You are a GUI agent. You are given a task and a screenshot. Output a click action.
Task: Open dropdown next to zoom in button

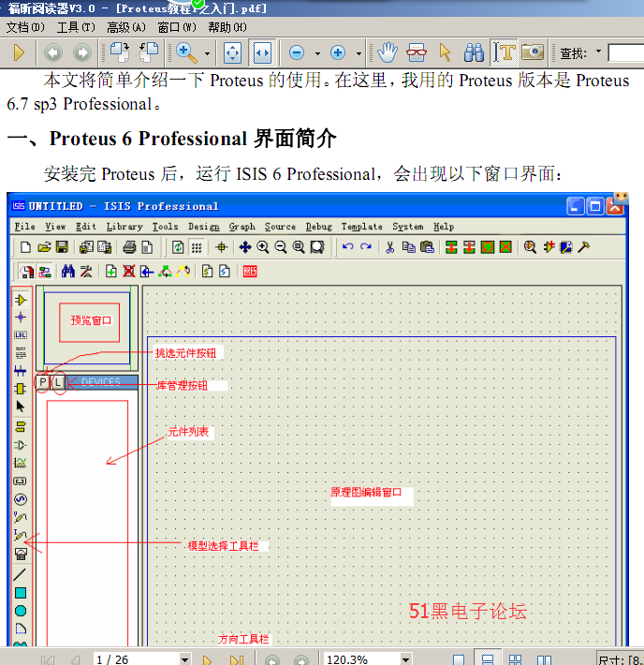[x=359, y=53]
